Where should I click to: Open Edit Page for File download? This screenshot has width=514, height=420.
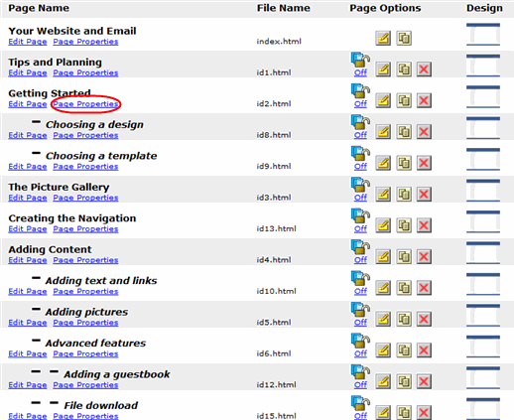(x=28, y=416)
